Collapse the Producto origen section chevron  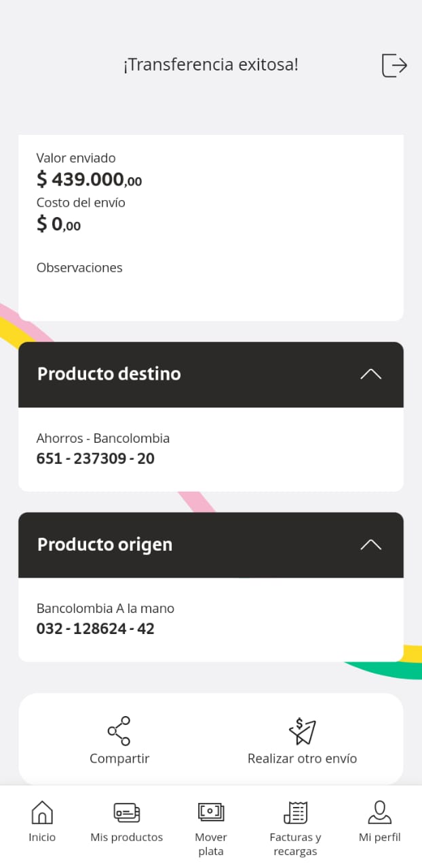370,545
